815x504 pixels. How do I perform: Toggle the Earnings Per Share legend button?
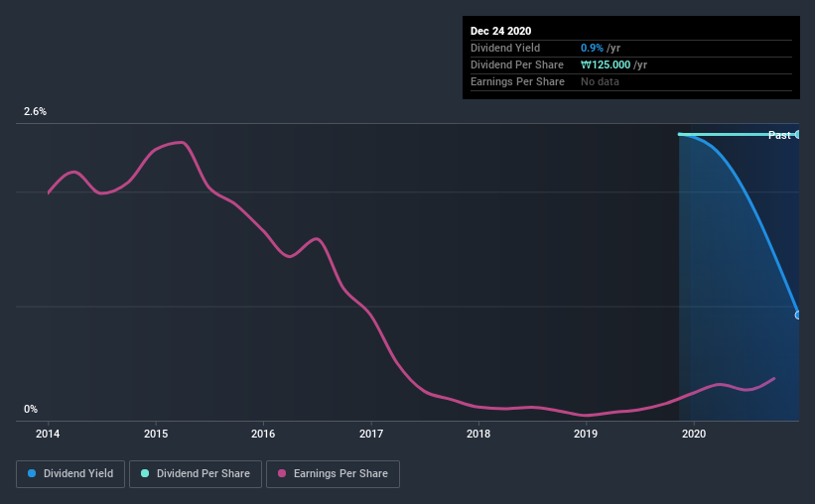[x=333, y=474]
